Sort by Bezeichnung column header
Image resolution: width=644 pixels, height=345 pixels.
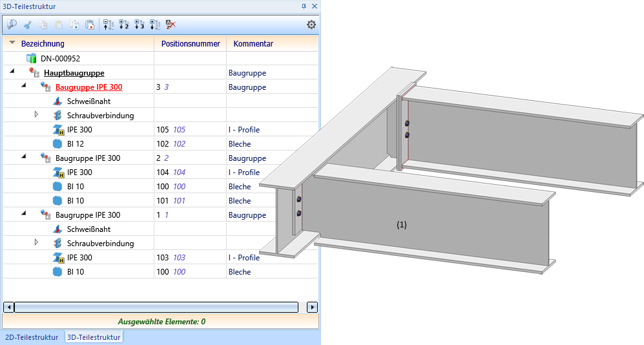(x=43, y=43)
